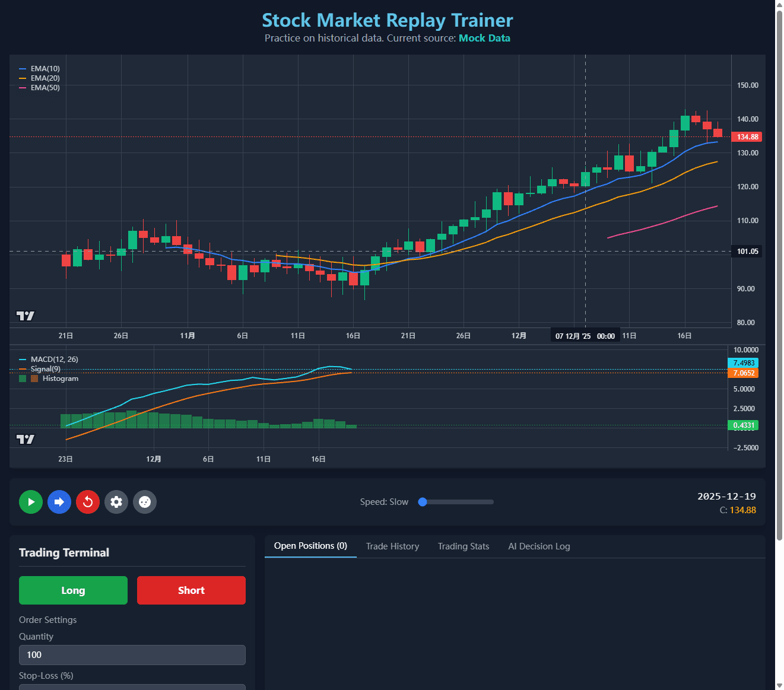Step forward with the blue arrow button

point(59,502)
